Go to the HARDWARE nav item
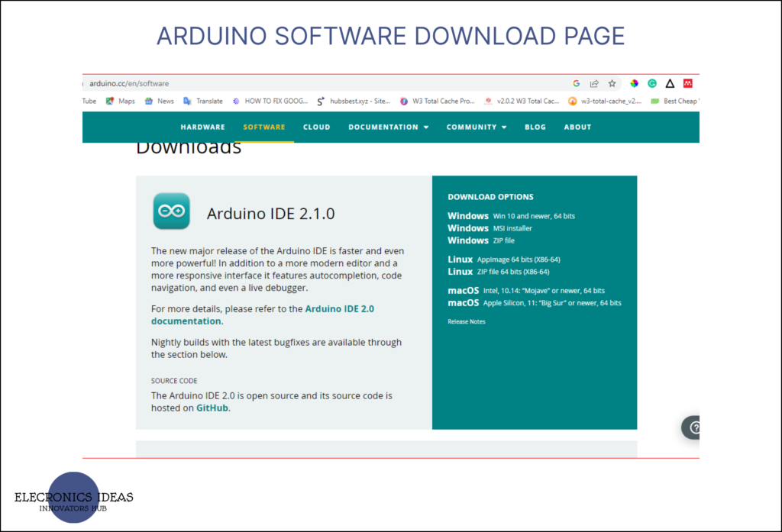 click(202, 127)
